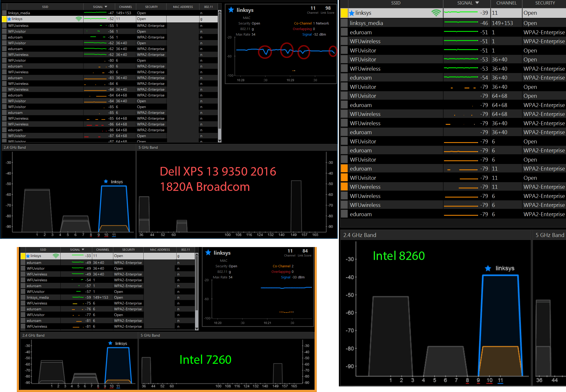
Task: Click scroll-down arrow of Dell window network list
Action: click(220, 141)
